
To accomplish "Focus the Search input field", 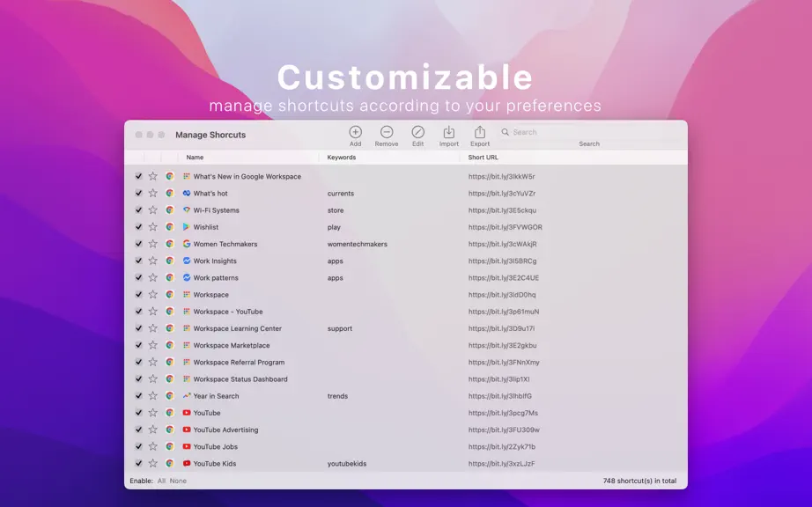I will (x=588, y=132).
